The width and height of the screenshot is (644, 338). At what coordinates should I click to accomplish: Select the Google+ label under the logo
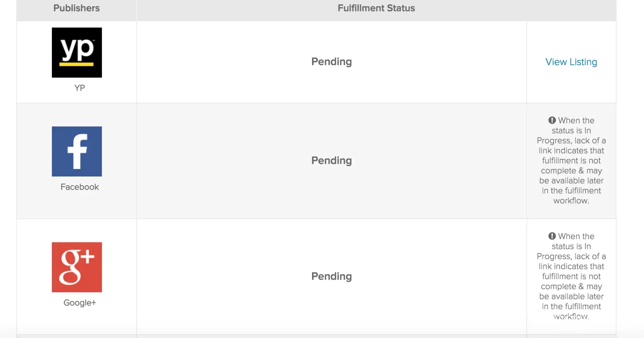click(79, 303)
